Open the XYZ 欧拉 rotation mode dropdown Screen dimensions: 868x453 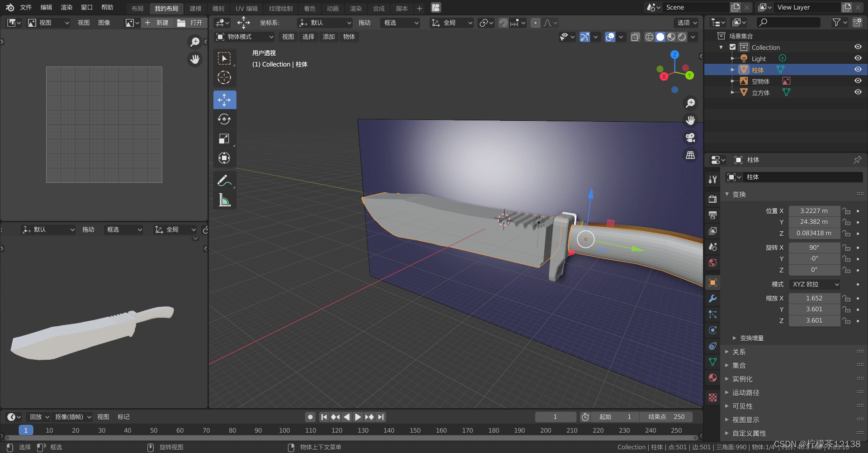tap(815, 284)
